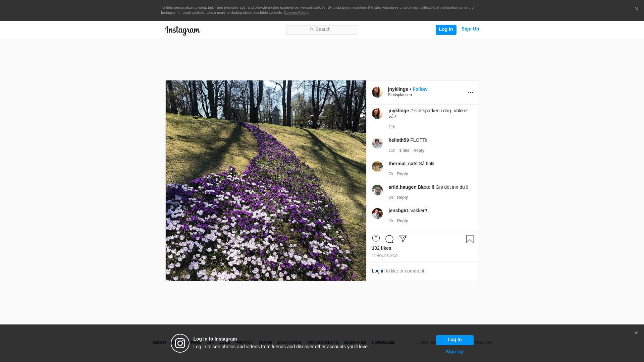The height and width of the screenshot is (362, 644).
Task: Click the arild.haugen profile avatar
Action: tap(377, 190)
